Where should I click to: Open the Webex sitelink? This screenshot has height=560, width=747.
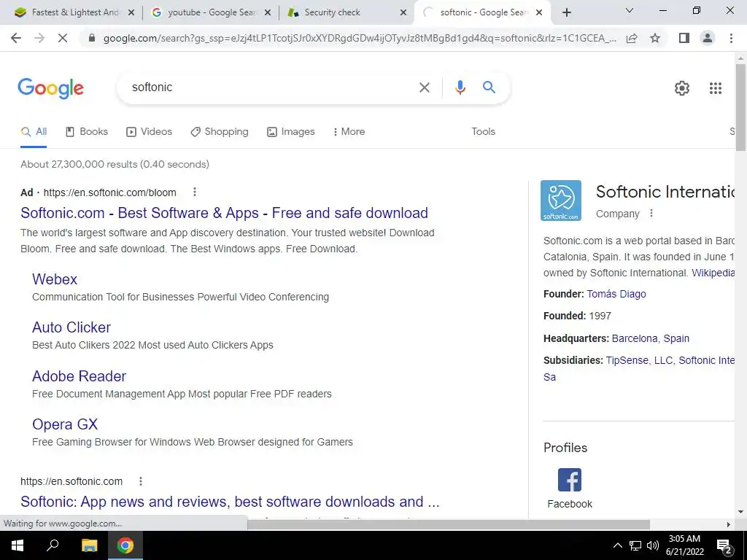click(55, 279)
